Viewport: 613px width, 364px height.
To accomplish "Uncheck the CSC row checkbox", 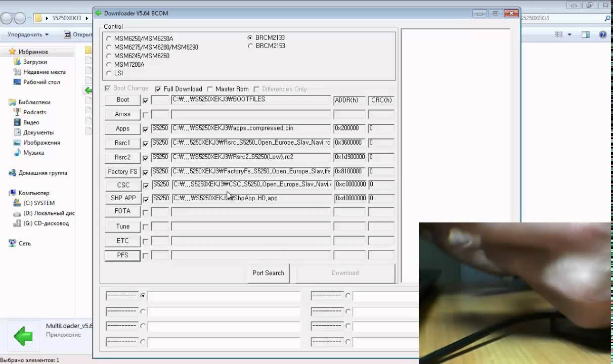I will 146,186.
